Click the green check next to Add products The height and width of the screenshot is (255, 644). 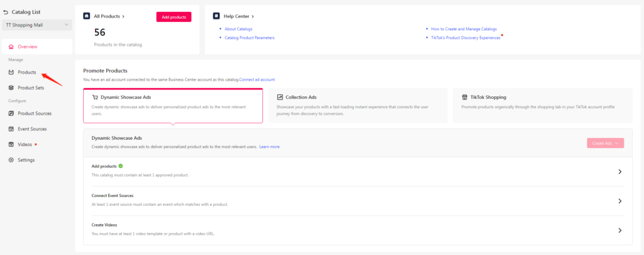pos(121,166)
